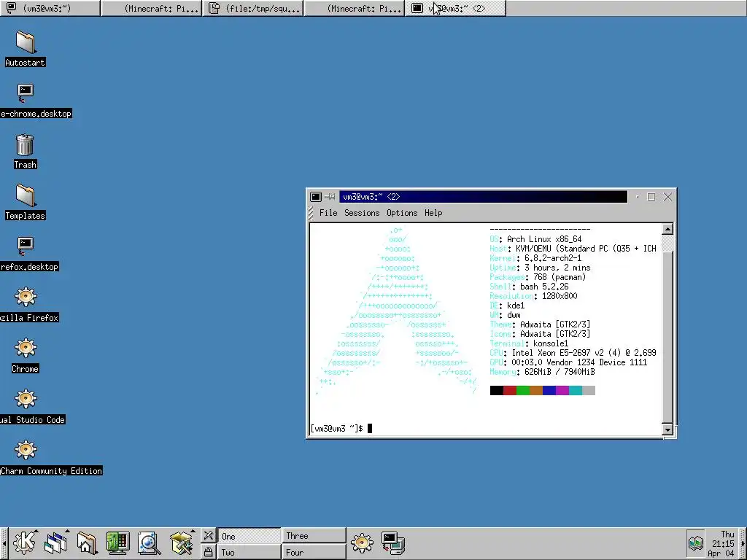Open the window list menu icon on panel
This screenshot has height=560, width=747.
pyautogui.click(x=55, y=542)
